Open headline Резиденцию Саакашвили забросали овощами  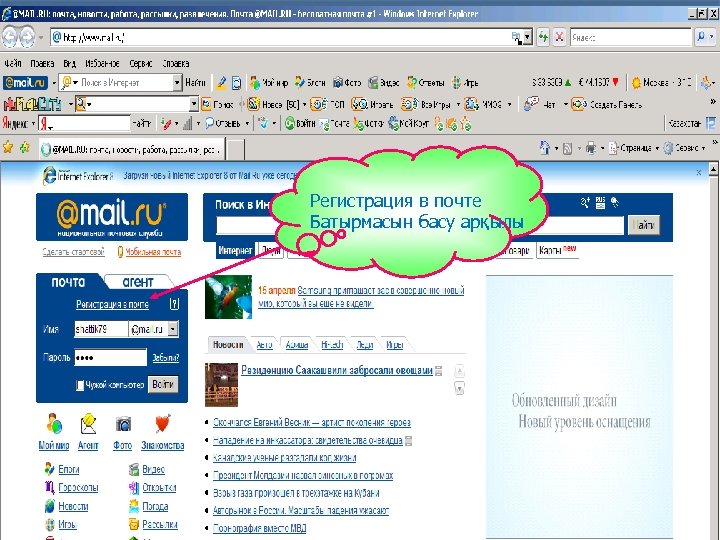(337, 370)
